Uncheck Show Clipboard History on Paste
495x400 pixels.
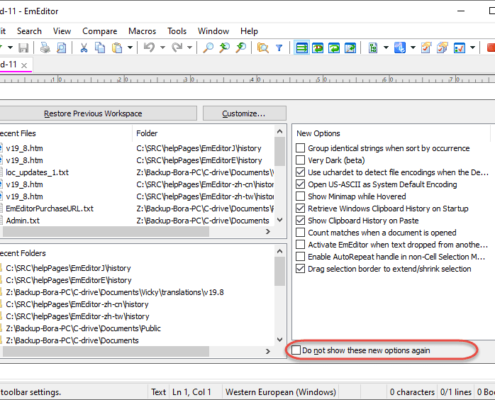[x=300, y=220]
